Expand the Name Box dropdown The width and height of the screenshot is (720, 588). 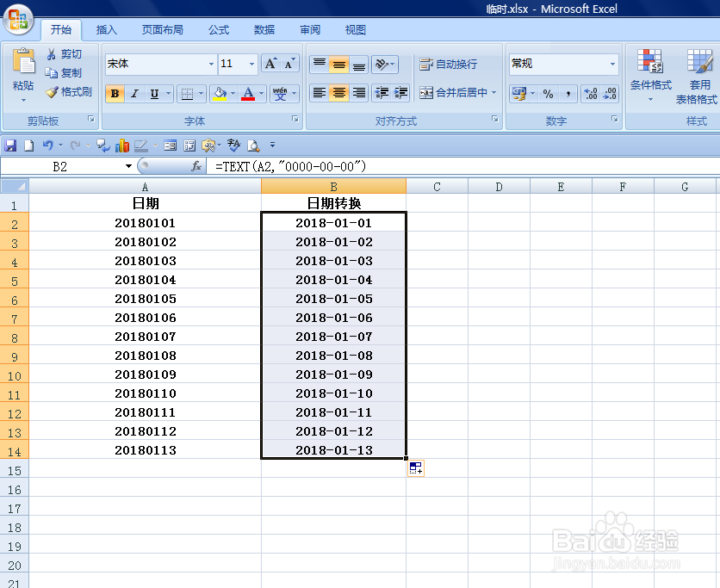tap(128, 166)
